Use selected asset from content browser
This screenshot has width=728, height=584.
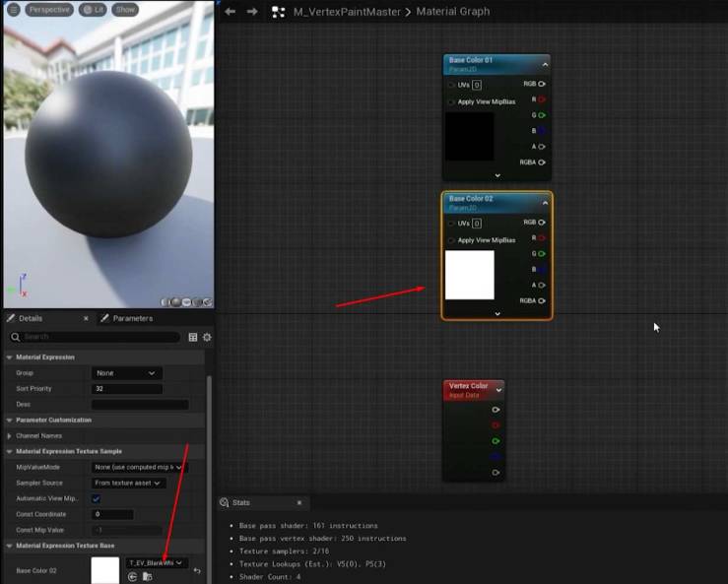pos(132,576)
